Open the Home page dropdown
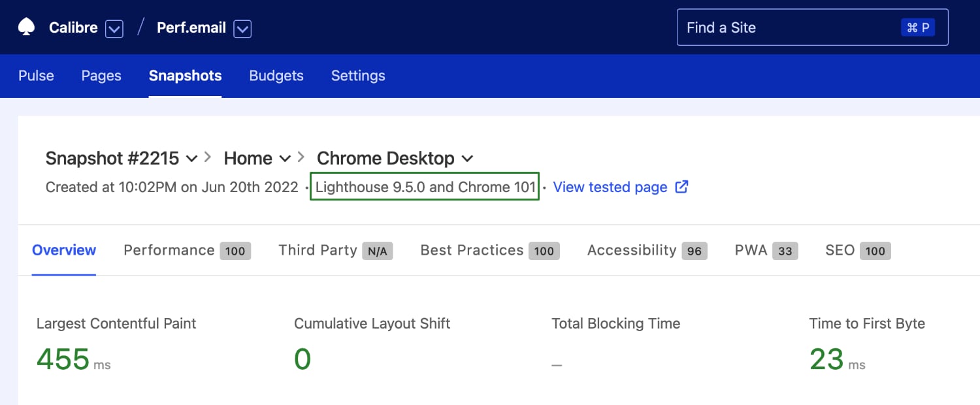Viewport: 980px width, 405px height. pos(285,158)
